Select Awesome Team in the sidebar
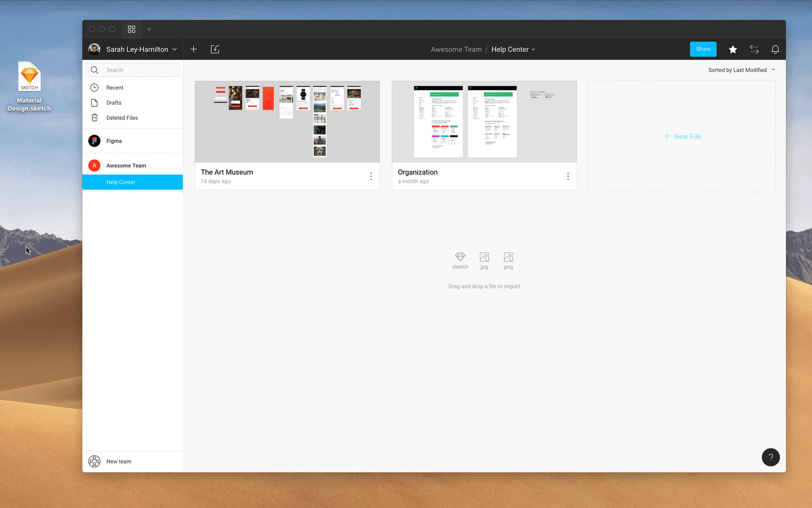812x508 pixels. 132,165
